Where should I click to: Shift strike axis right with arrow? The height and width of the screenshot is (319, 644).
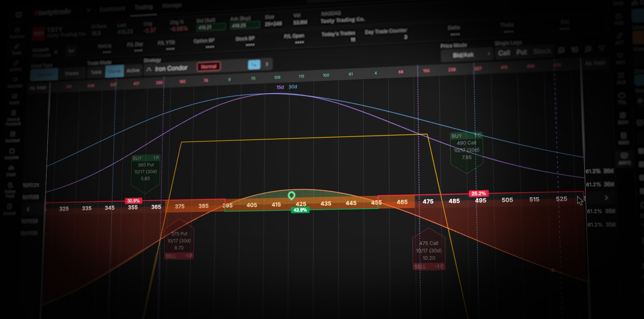[x=606, y=198]
